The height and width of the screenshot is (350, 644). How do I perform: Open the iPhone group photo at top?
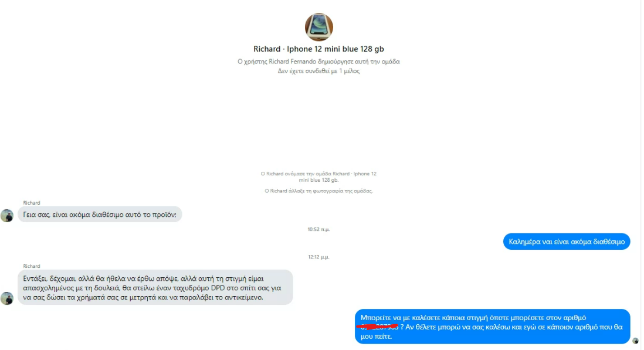click(318, 27)
